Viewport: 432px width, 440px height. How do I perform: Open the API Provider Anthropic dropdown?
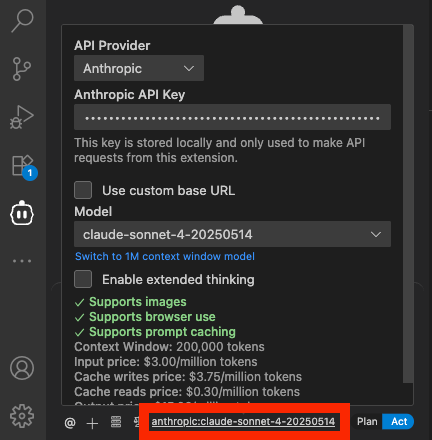coord(139,68)
